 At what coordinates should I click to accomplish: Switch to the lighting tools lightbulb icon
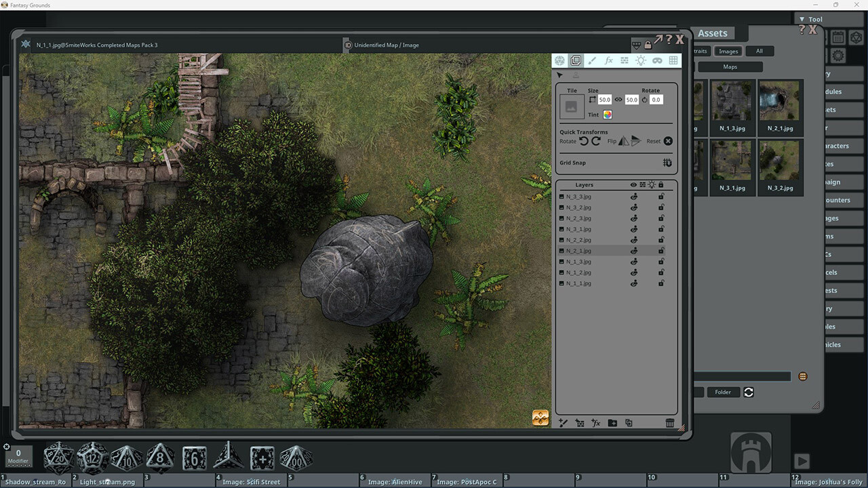[640, 60]
